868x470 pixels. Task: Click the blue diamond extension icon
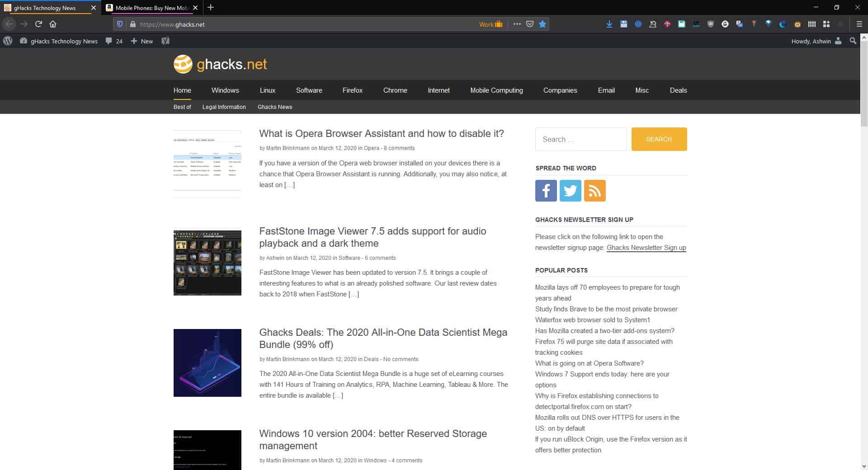click(769, 24)
